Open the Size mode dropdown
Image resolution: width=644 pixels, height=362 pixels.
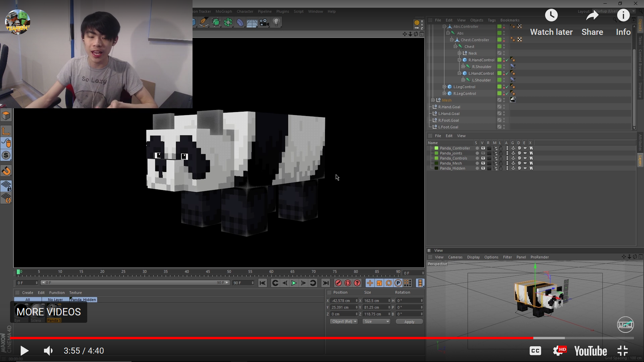(x=376, y=321)
